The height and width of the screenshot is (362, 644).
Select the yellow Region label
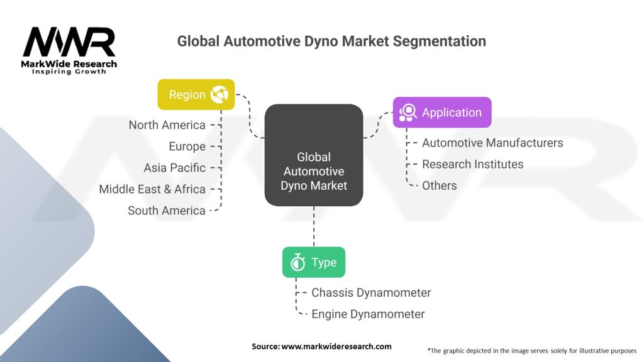pyautogui.click(x=196, y=94)
